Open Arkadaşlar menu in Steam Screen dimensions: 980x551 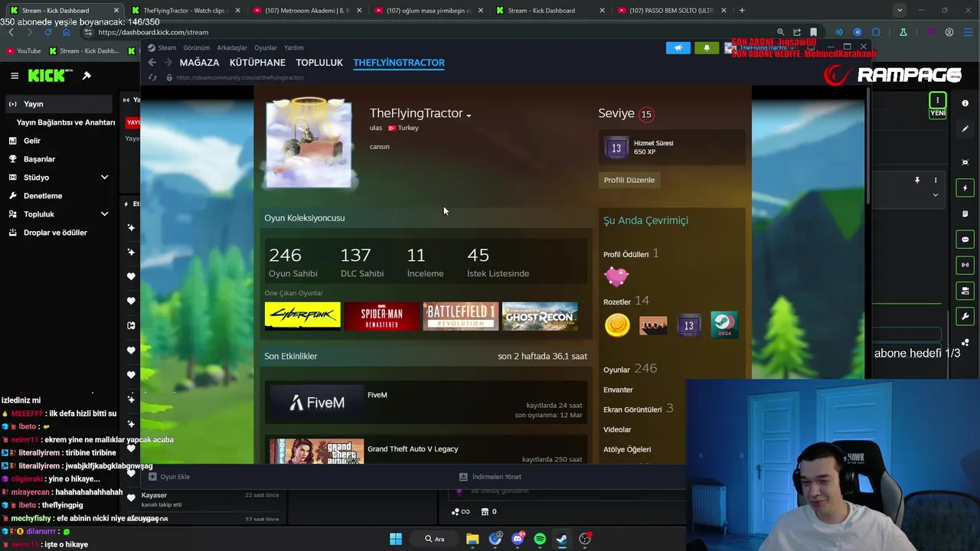[232, 47]
